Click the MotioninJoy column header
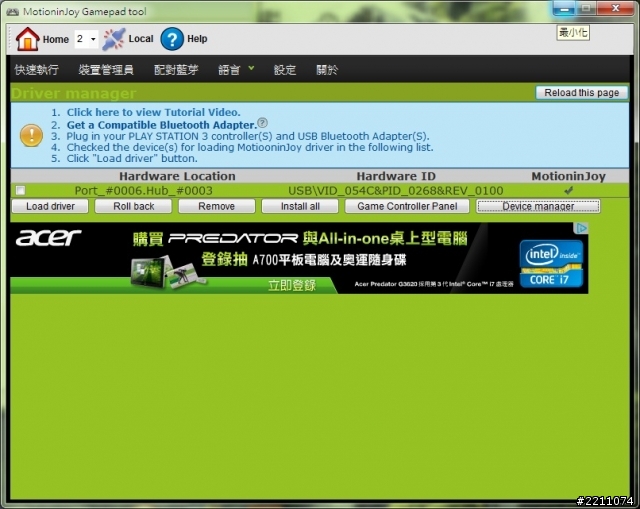Viewport: 640px width, 509px height. click(568, 176)
